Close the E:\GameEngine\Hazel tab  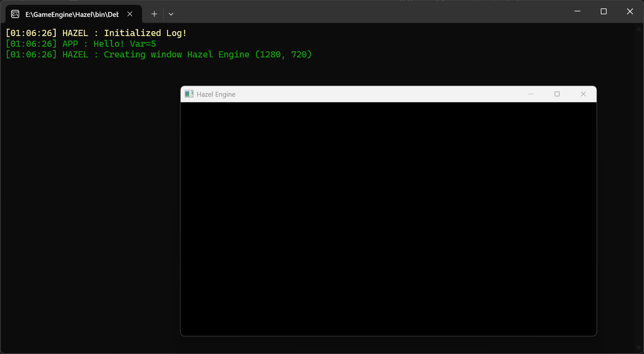coord(130,14)
